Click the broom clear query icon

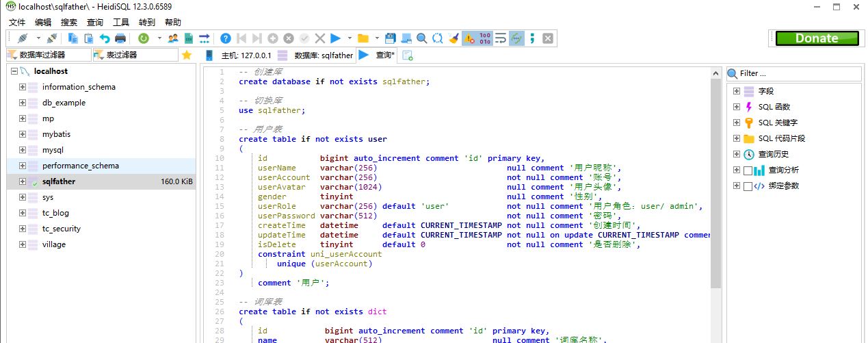453,38
